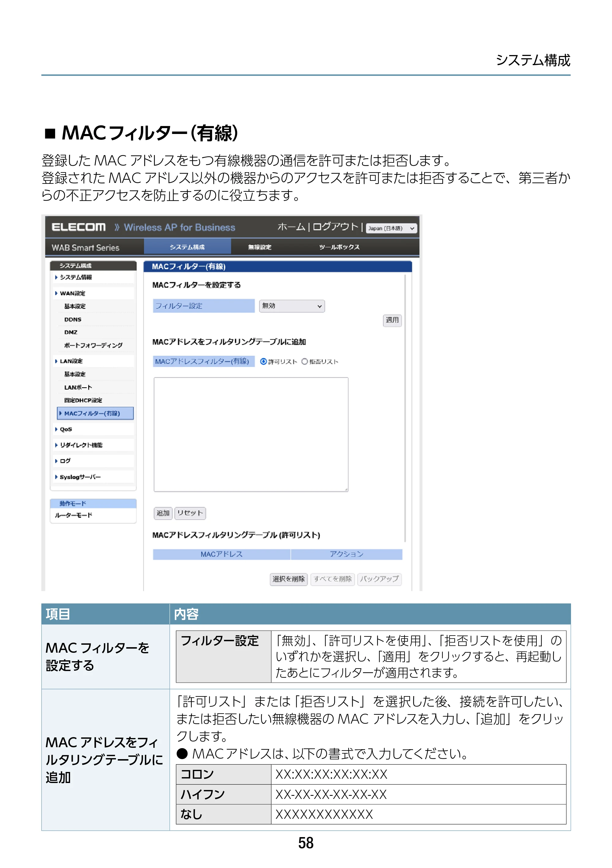Click the MACアドレスフィルター(有線) field label

coord(203,362)
